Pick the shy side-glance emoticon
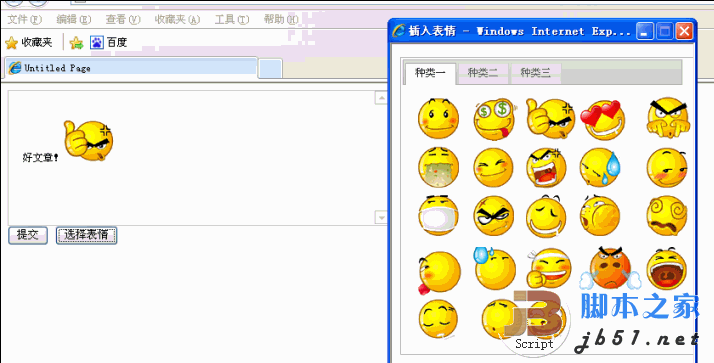714x363 pixels. pyautogui.click(x=667, y=168)
